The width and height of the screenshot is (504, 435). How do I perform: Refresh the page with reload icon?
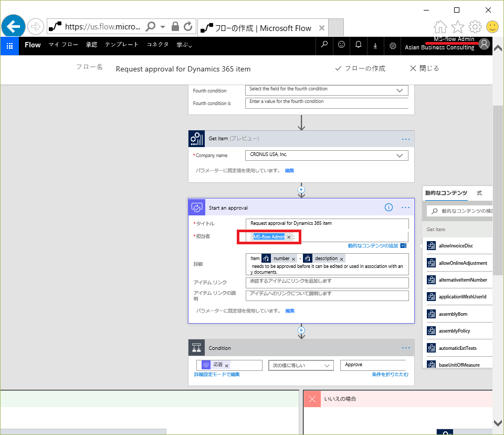[x=188, y=26]
